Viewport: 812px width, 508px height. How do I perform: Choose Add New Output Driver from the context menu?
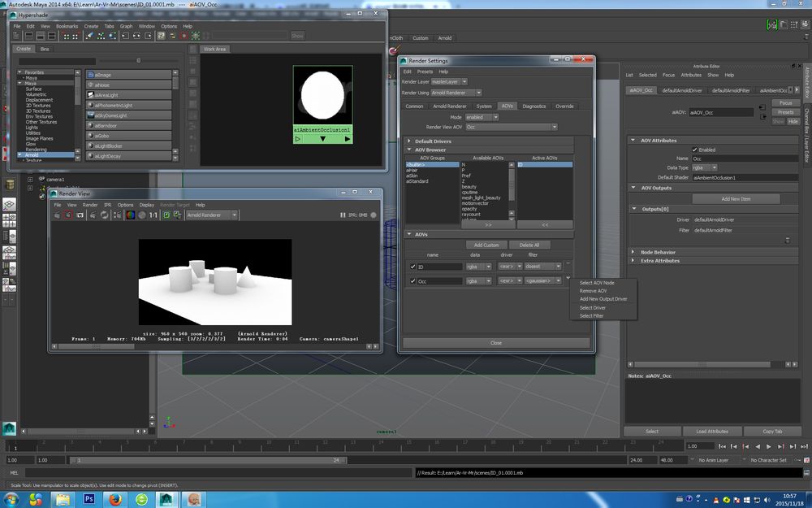603,299
